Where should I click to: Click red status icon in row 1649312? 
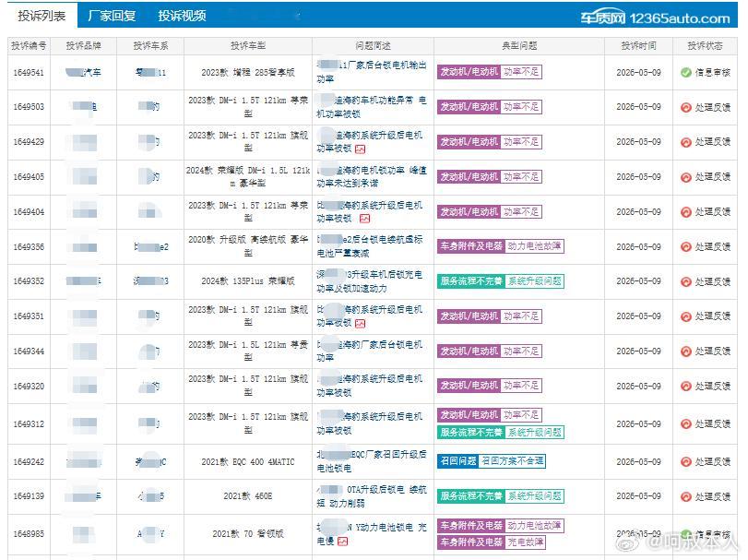[x=686, y=424]
